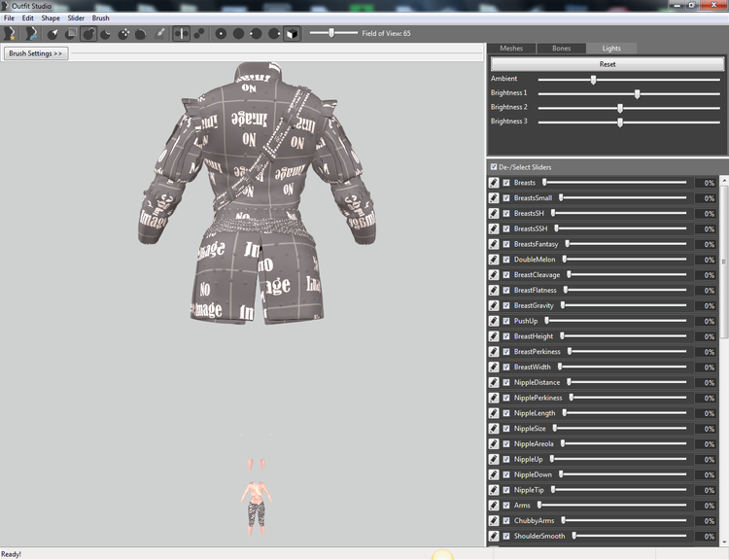
Task: Open the Slider menu
Action: 76,18
